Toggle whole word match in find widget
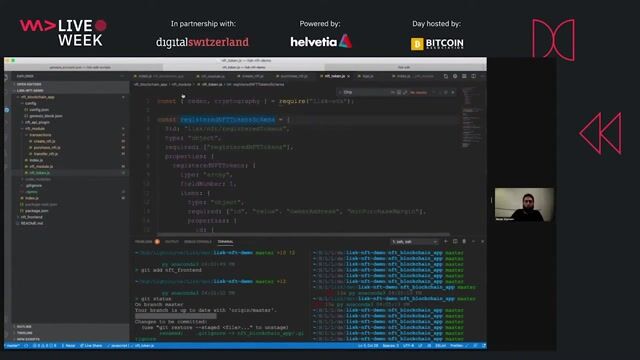The height and width of the screenshot is (360, 640). click(x=399, y=93)
